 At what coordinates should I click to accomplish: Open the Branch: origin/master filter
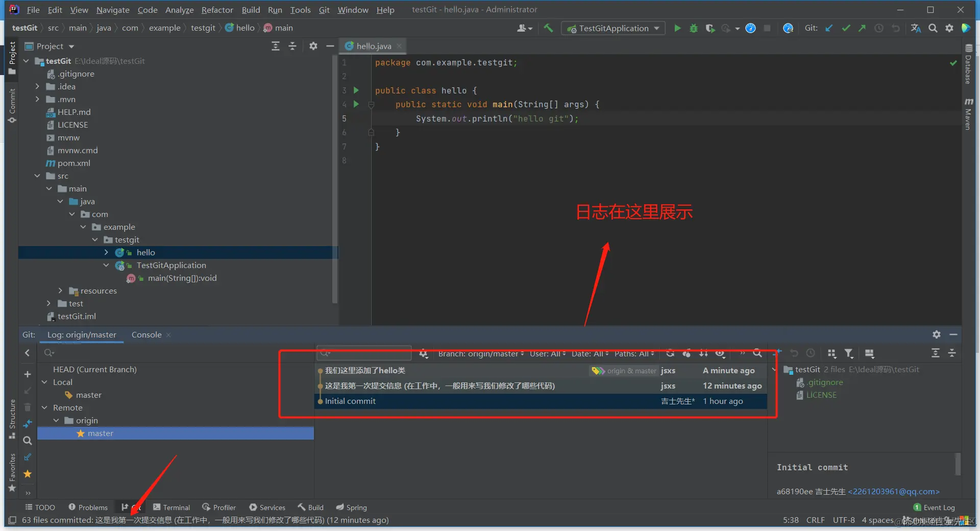coord(481,354)
